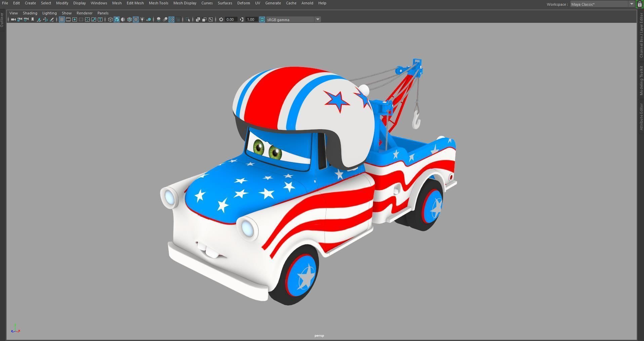Image resolution: width=644 pixels, height=341 pixels.
Task: Click the green workspace lock icon
Action: (640, 4)
